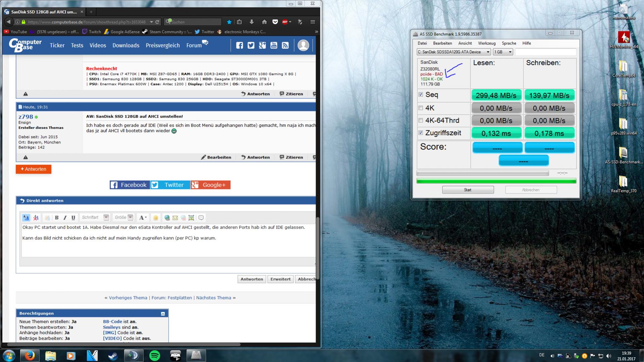644x362 pixels.
Task: Show more bookmarks with the chevron
Action: (316, 32)
